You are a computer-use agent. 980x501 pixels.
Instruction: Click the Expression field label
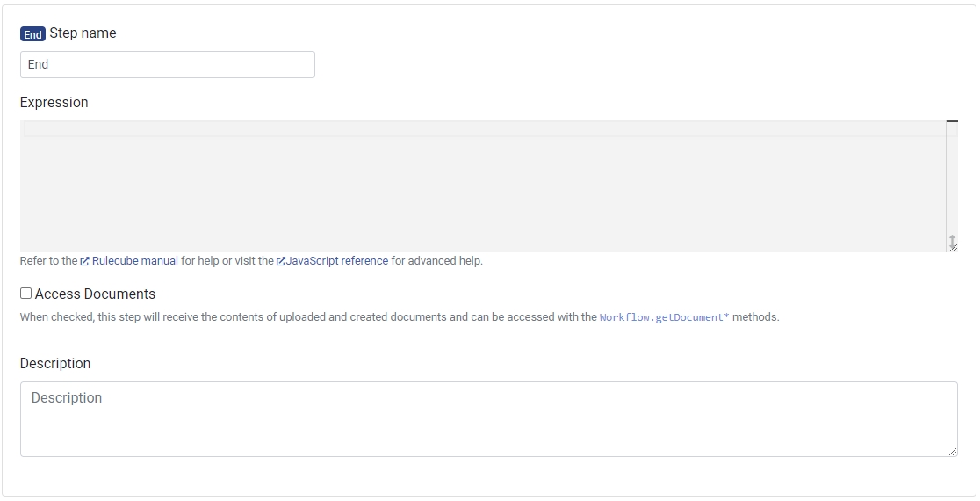(x=54, y=102)
